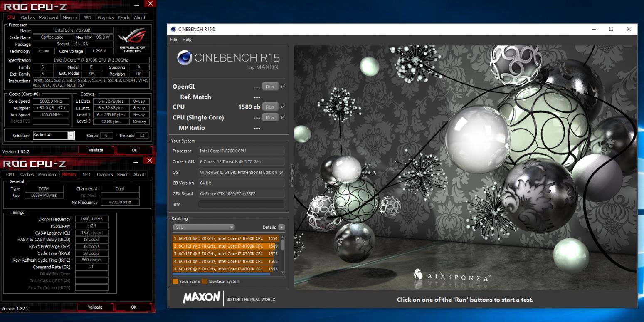Viewport: 644px width, 322px height.
Task: Switch to SPD tab in bottom CPU-Z window
Action: (86, 174)
